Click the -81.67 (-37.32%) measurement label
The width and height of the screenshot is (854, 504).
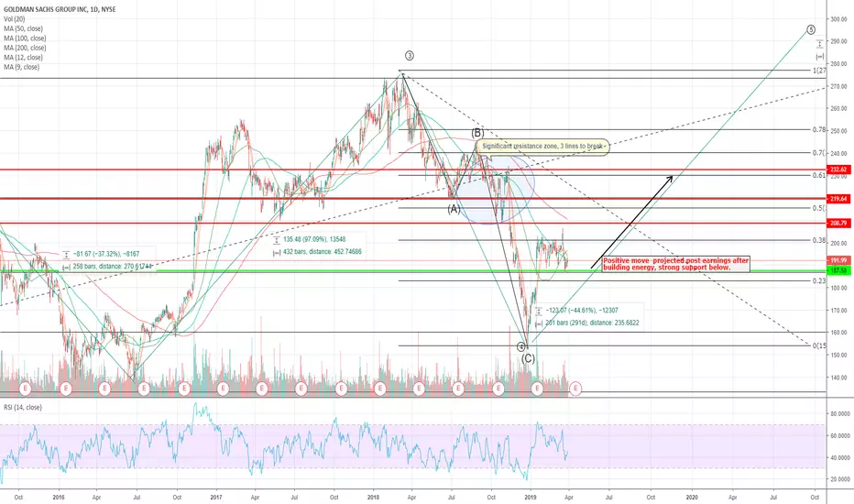coord(106,254)
